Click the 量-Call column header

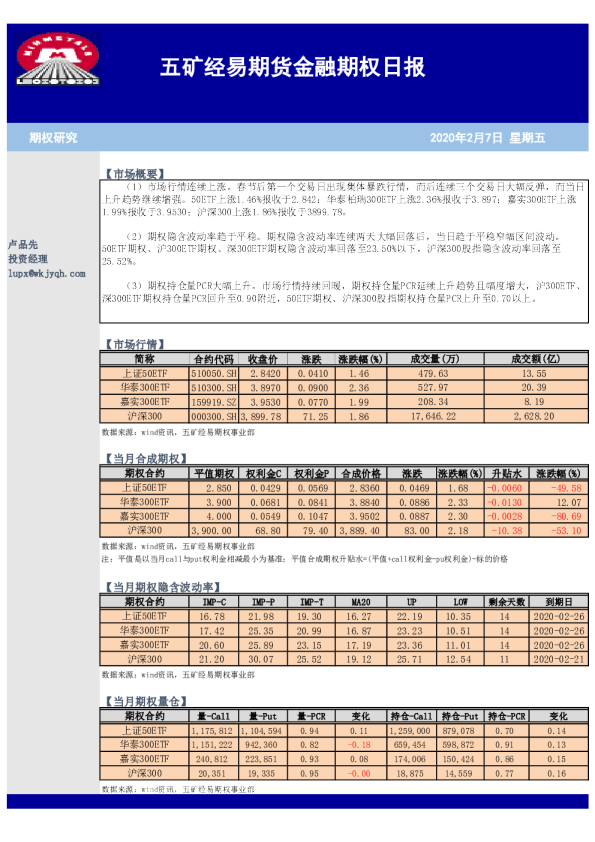[214, 716]
